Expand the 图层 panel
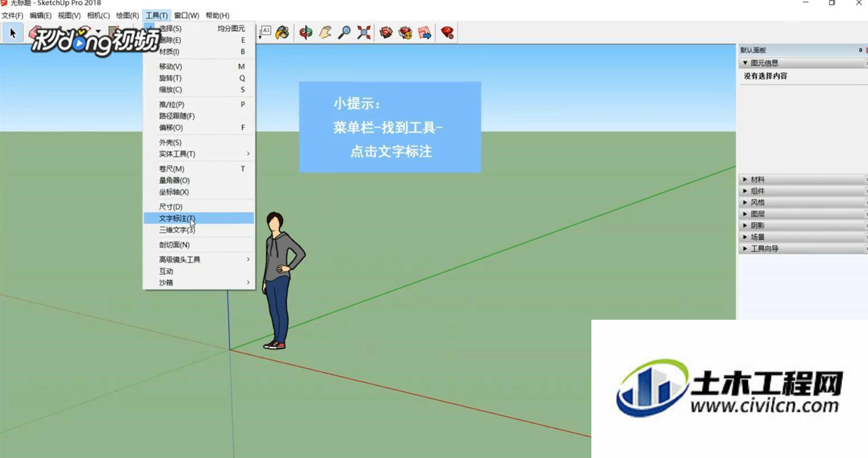Image resolution: width=868 pixels, height=458 pixels. pos(803,214)
